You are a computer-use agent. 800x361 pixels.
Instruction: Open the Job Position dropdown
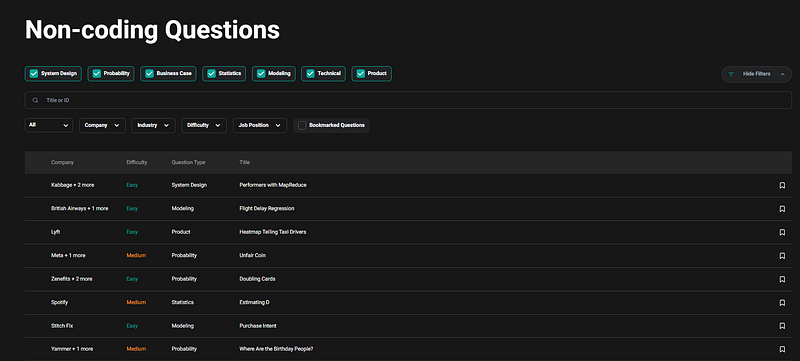[260, 125]
